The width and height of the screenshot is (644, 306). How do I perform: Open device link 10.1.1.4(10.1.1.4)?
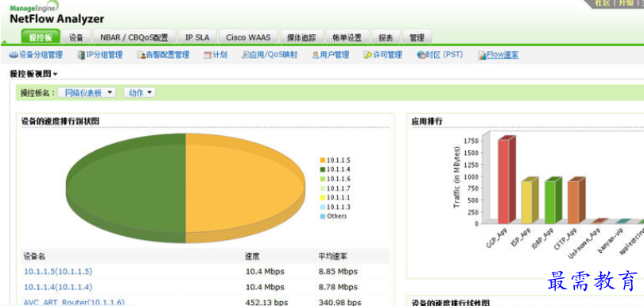(x=58, y=287)
